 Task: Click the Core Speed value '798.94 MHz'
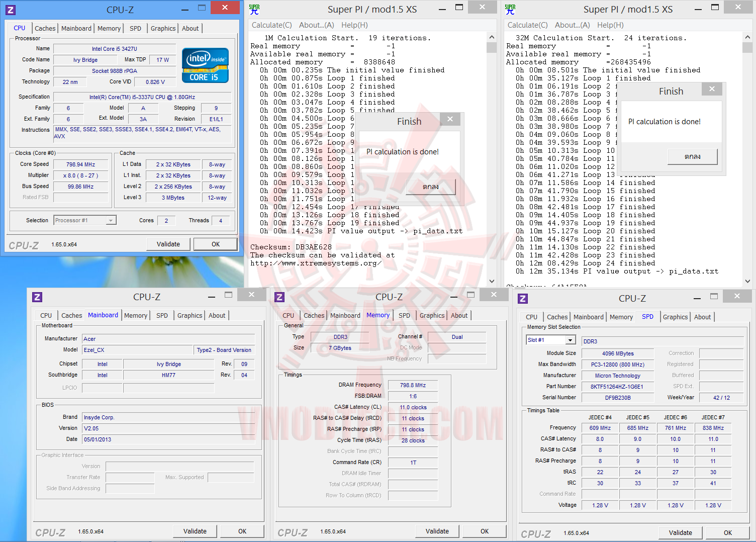point(80,164)
